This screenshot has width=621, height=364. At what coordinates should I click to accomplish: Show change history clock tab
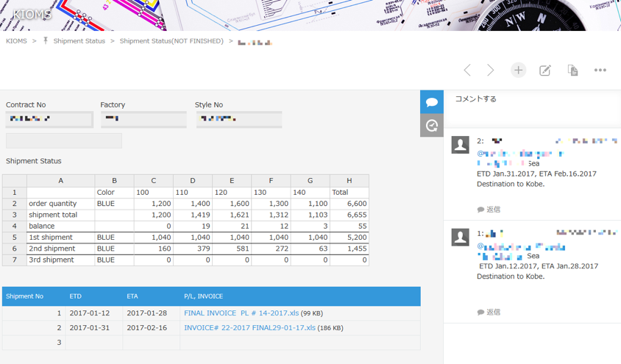click(x=432, y=126)
